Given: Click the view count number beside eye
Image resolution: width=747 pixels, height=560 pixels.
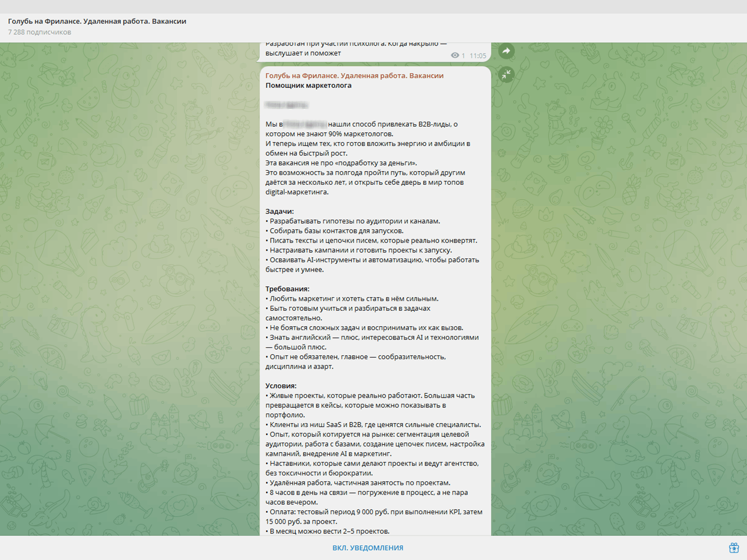Looking at the screenshot, I should click(463, 56).
